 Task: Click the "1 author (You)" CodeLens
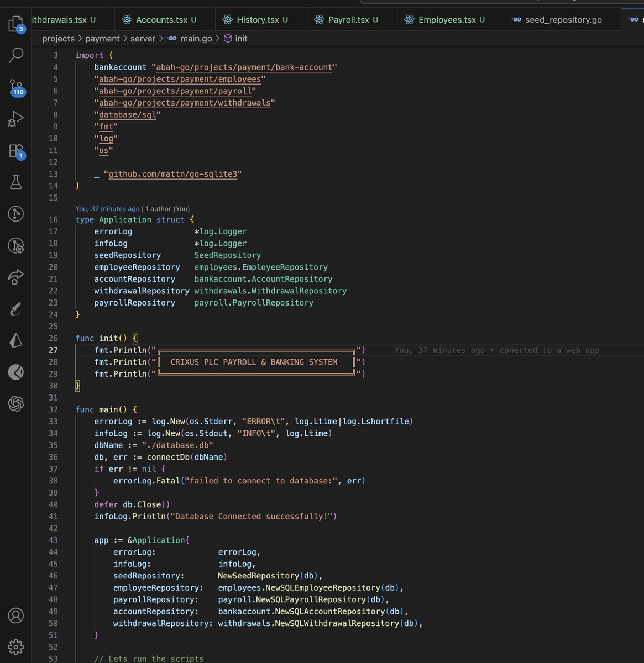click(x=167, y=209)
